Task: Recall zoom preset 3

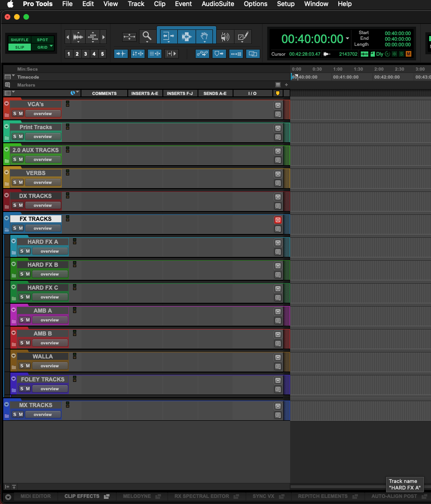Action: click(86, 54)
